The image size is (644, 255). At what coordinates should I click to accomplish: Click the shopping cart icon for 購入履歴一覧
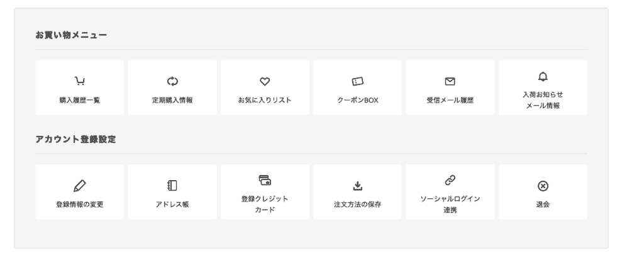click(x=80, y=81)
